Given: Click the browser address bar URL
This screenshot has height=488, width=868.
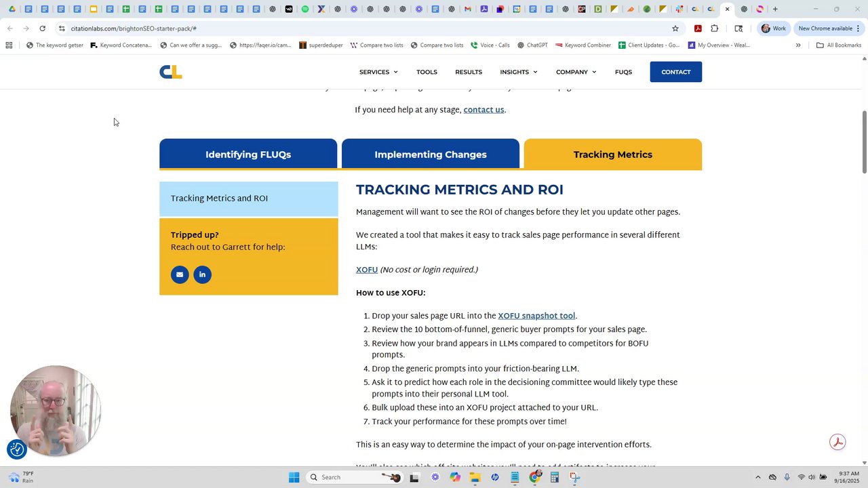Looking at the screenshot, I should point(134,28).
